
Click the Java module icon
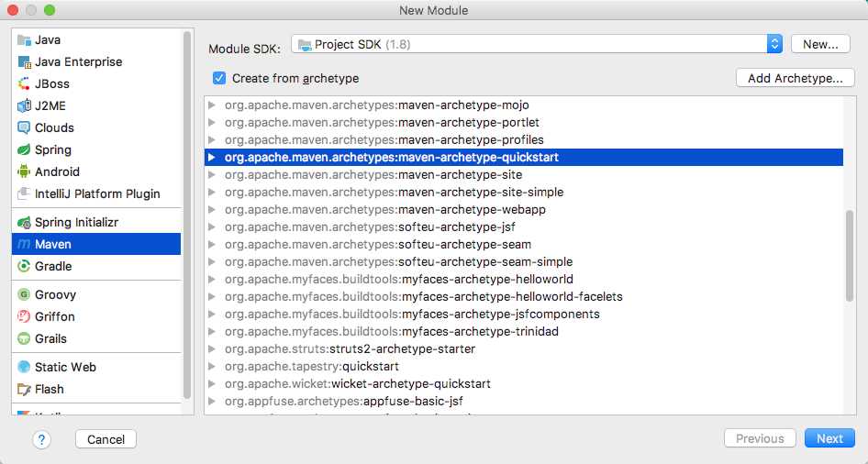(24, 39)
